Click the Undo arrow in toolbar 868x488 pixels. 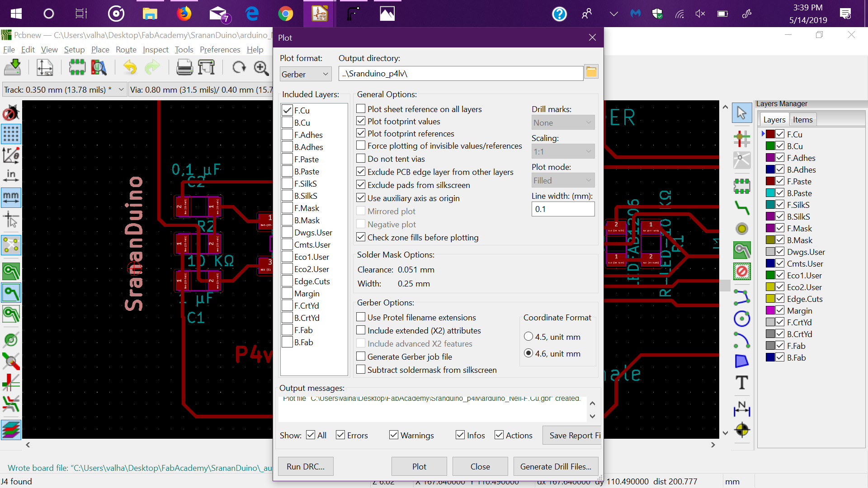point(130,68)
